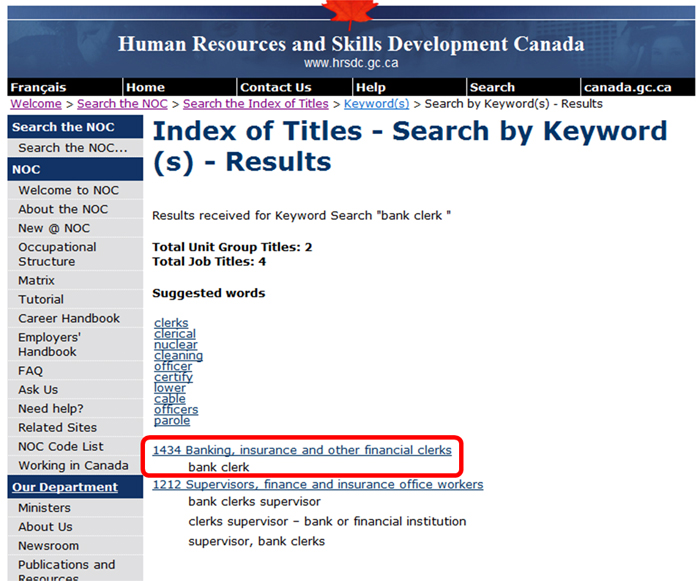Open Working in Canada sidebar link
Screen dimensions: 700x581
click(x=75, y=465)
